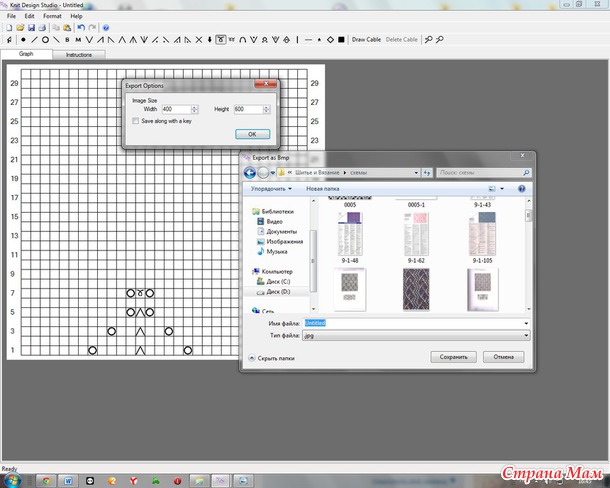Image resolution: width=610 pixels, height=488 pixels.
Task: Select the filled dot stitch symbol
Action: coord(23,39)
